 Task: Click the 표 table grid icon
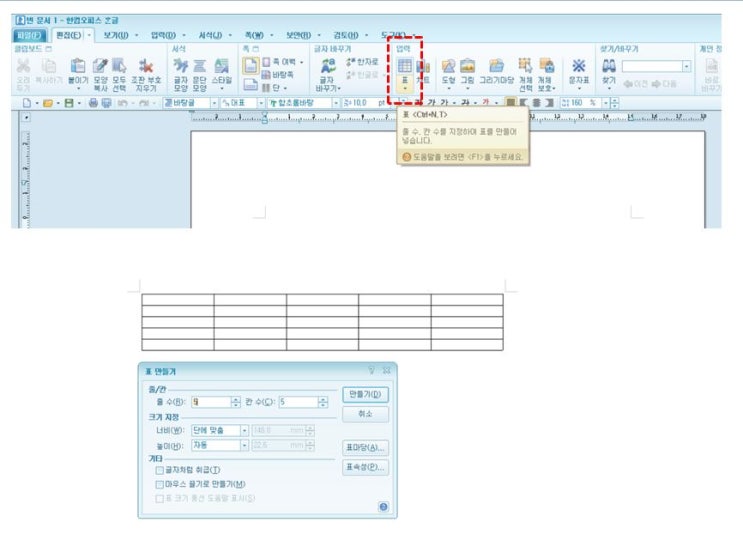pos(405,66)
